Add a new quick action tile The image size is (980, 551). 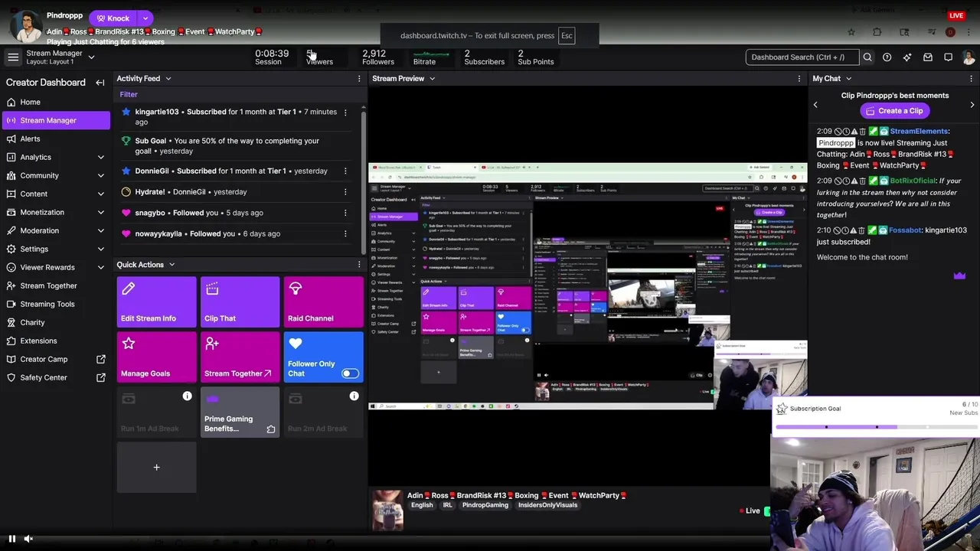156,467
